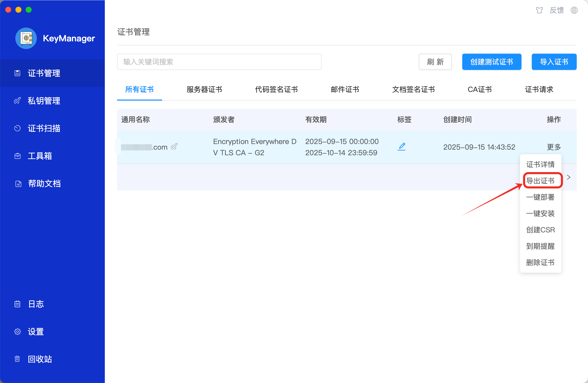588x383 pixels.
Task: Open the 日志 logs panel
Action: click(x=36, y=304)
